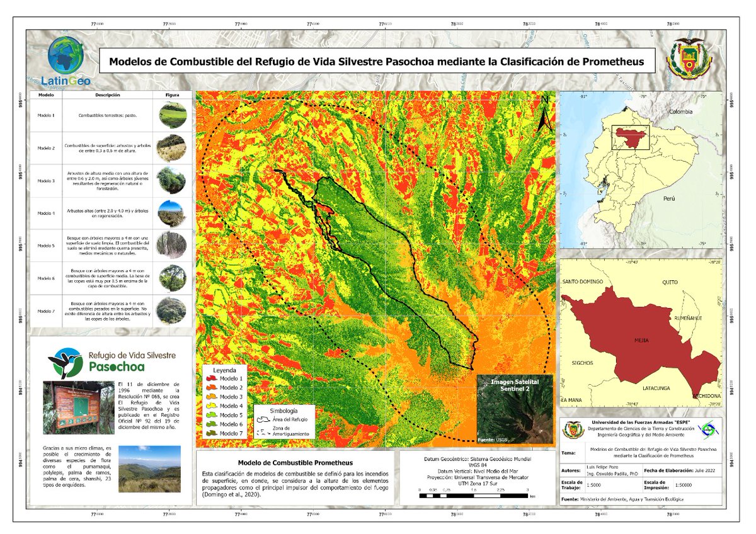Click the 'LA MANA' canton label
The height and width of the screenshot is (534, 756).
pos(573,400)
